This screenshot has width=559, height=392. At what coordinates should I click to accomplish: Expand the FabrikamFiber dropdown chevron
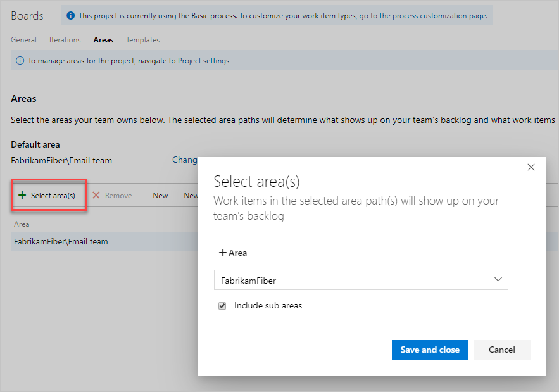pyautogui.click(x=498, y=280)
